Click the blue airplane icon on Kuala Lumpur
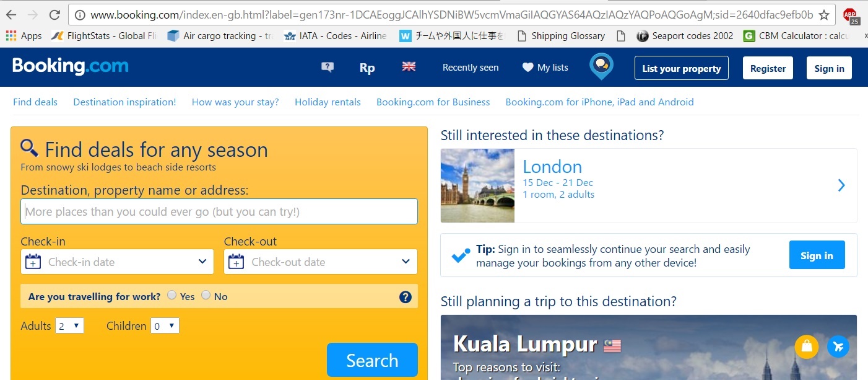This screenshot has height=380, width=868. pyautogui.click(x=838, y=347)
